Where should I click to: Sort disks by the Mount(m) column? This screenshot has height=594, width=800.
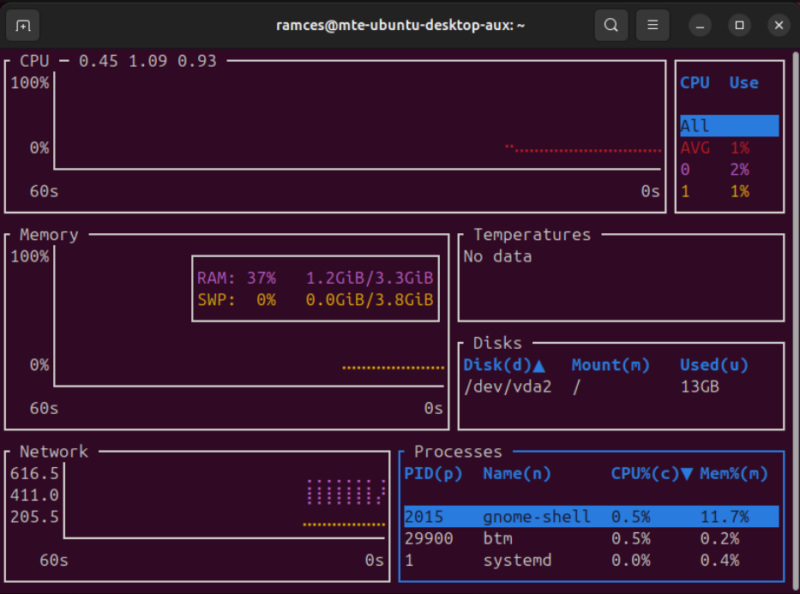click(x=610, y=365)
